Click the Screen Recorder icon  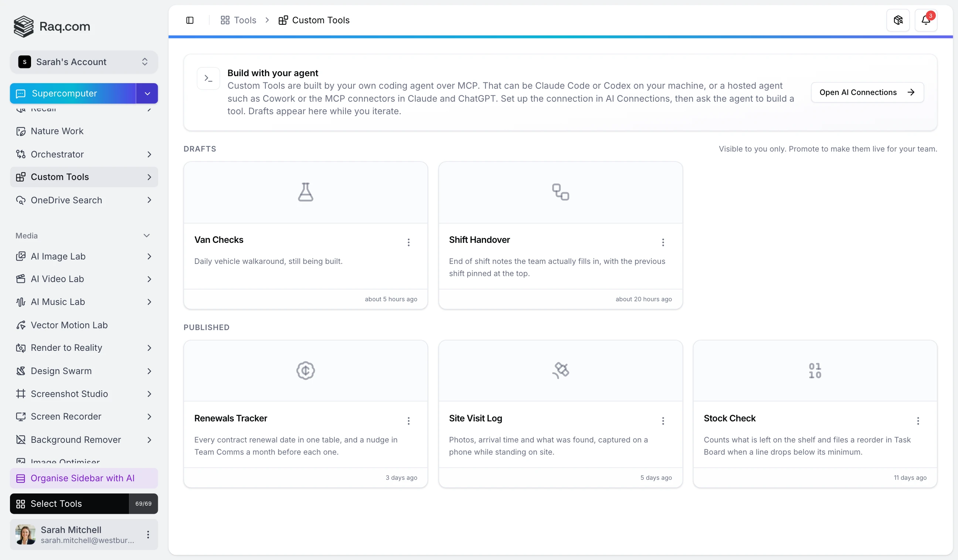tap(21, 417)
